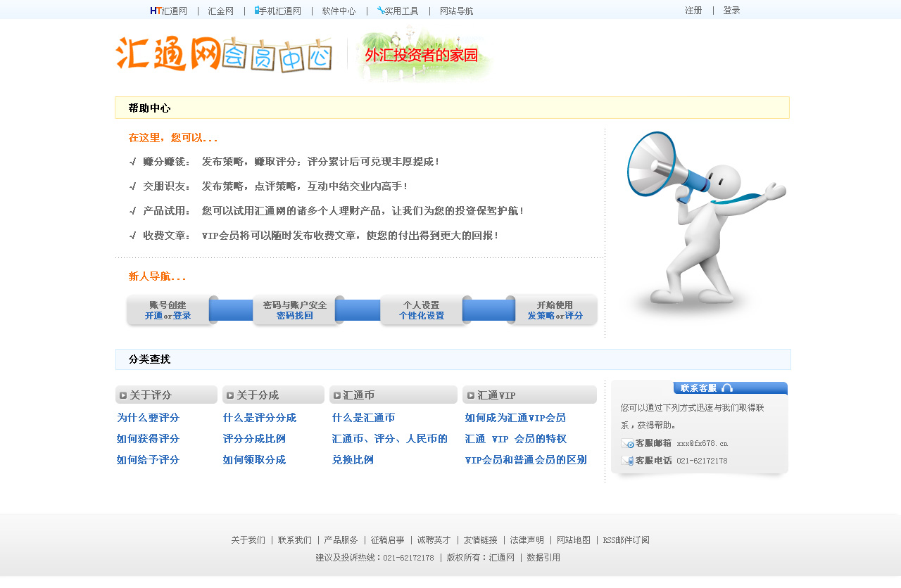This screenshot has width=901, height=588.
Task: Open the 为什么要评分 help link
Action: click(x=148, y=418)
